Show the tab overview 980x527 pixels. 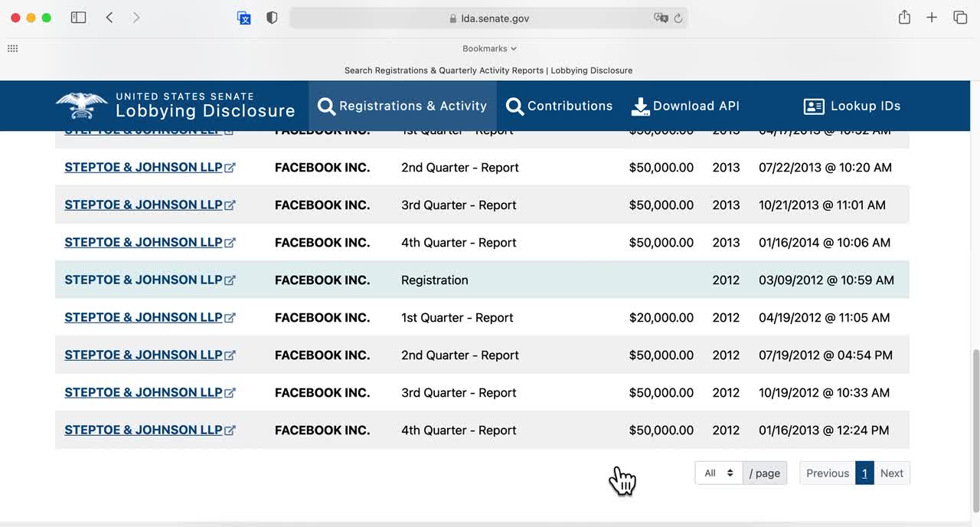coord(960,18)
